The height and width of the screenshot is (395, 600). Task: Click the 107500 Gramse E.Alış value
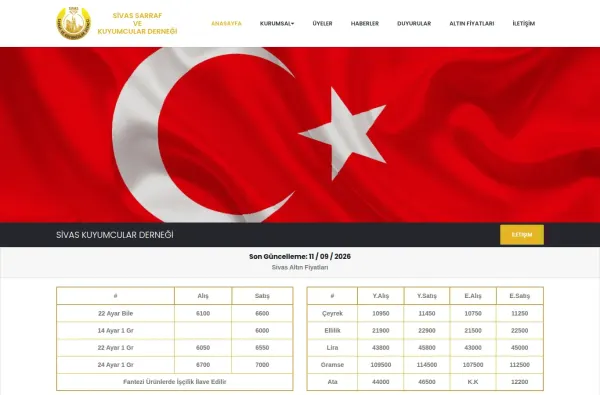click(473, 365)
